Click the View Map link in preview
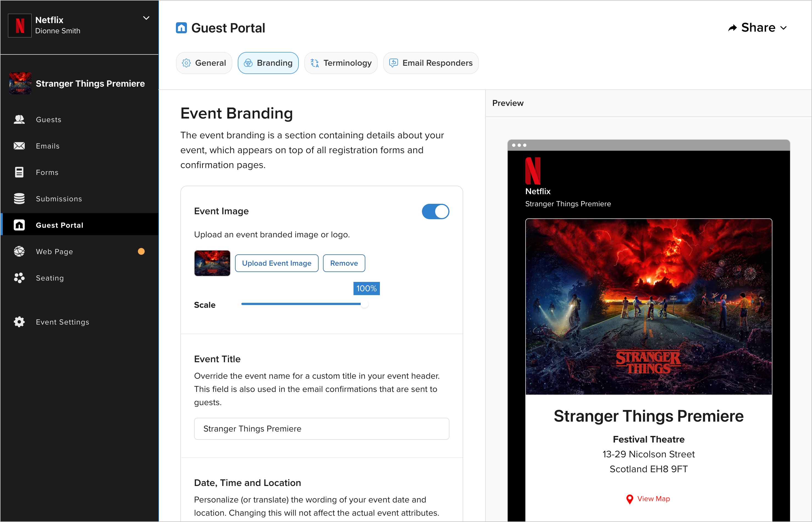The width and height of the screenshot is (812, 522). pos(653,499)
